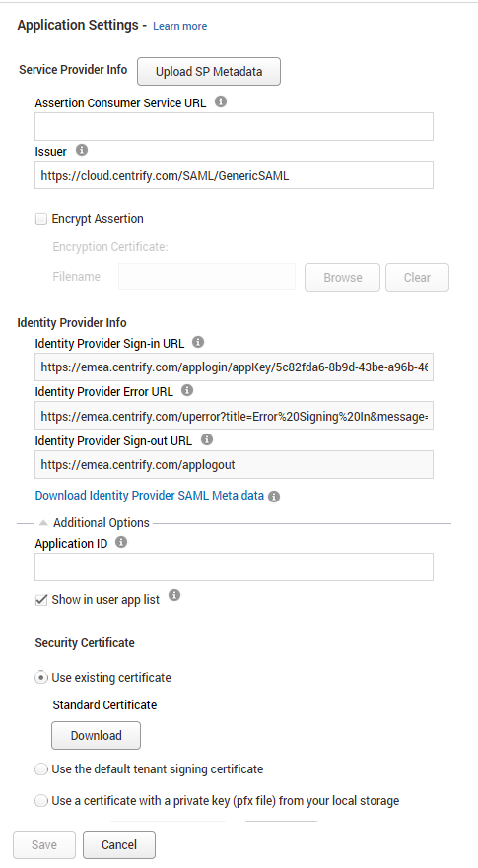This screenshot has width=478, height=868.
Task: Select Use existing certificate option
Action: coord(41,678)
